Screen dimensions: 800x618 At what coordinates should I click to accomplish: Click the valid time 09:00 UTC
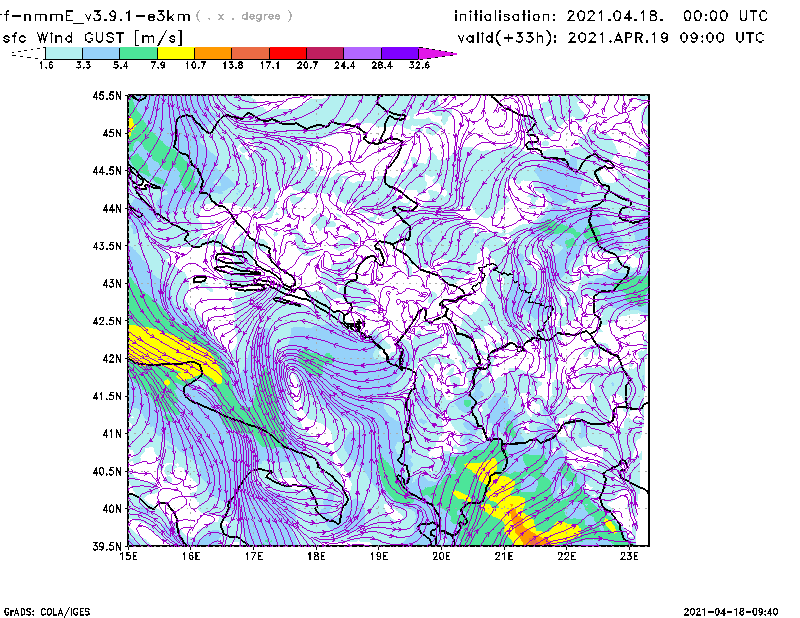[722, 38]
